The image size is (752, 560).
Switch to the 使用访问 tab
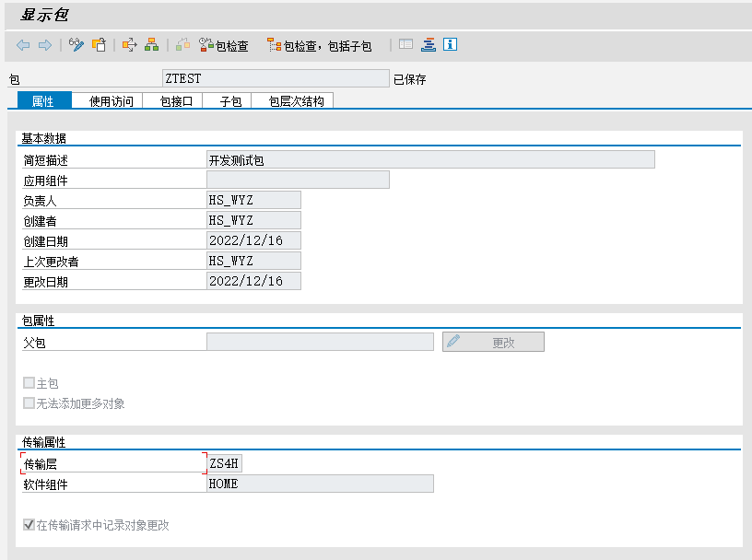pos(111,101)
